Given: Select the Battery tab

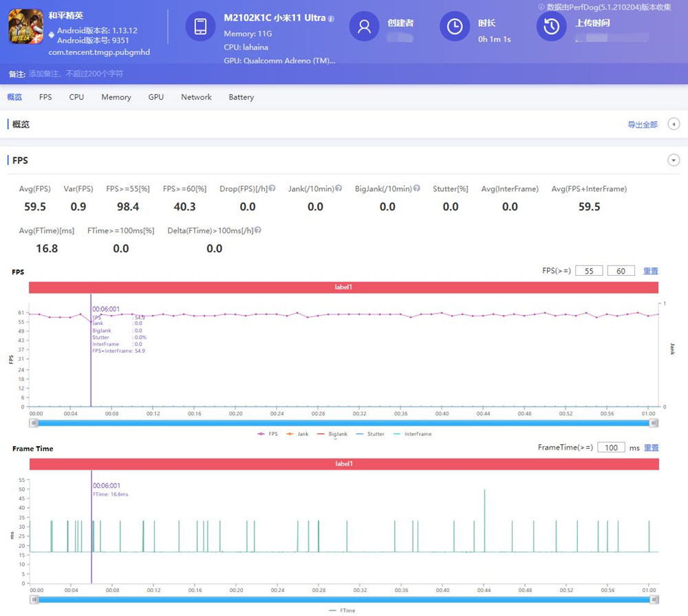Looking at the screenshot, I should [241, 98].
